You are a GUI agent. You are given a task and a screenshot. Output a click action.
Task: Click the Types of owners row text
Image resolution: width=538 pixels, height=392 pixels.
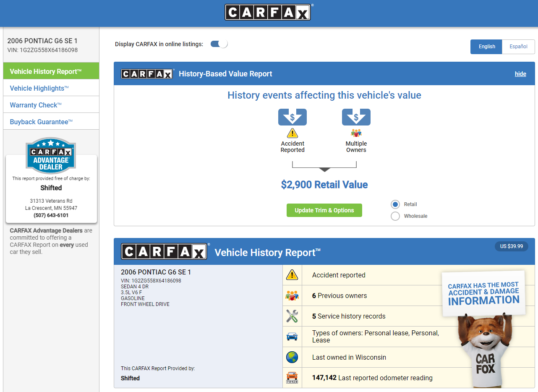coord(376,337)
